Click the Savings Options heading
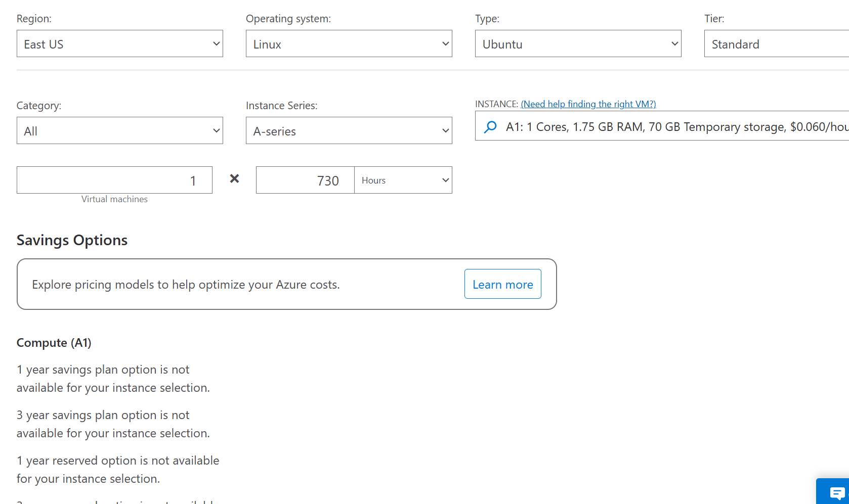 (72, 240)
